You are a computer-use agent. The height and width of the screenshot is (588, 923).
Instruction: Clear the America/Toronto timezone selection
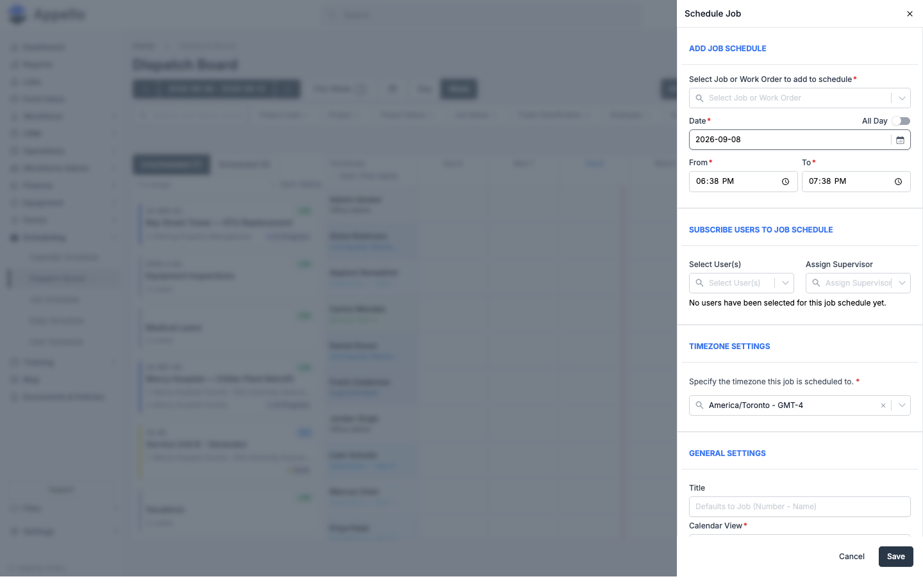click(x=883, y=405)
